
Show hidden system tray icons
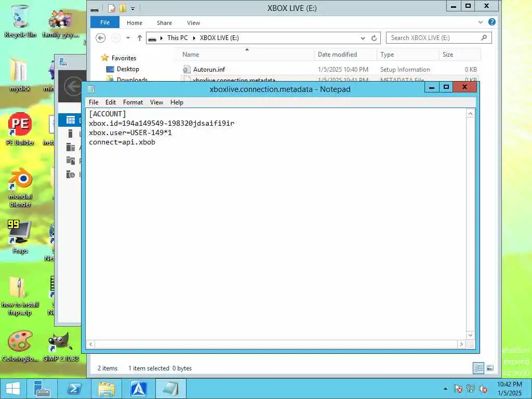tap(445, 389)
